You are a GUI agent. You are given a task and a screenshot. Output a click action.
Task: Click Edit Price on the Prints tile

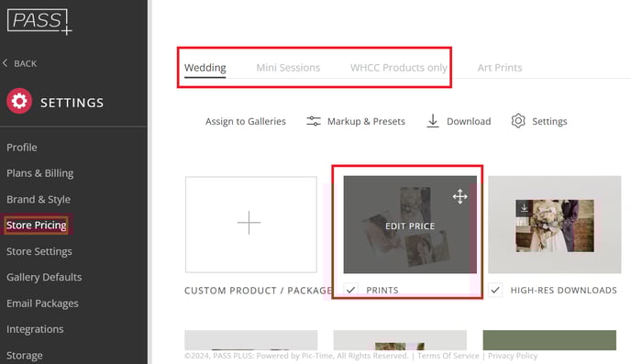pos(410,226)
